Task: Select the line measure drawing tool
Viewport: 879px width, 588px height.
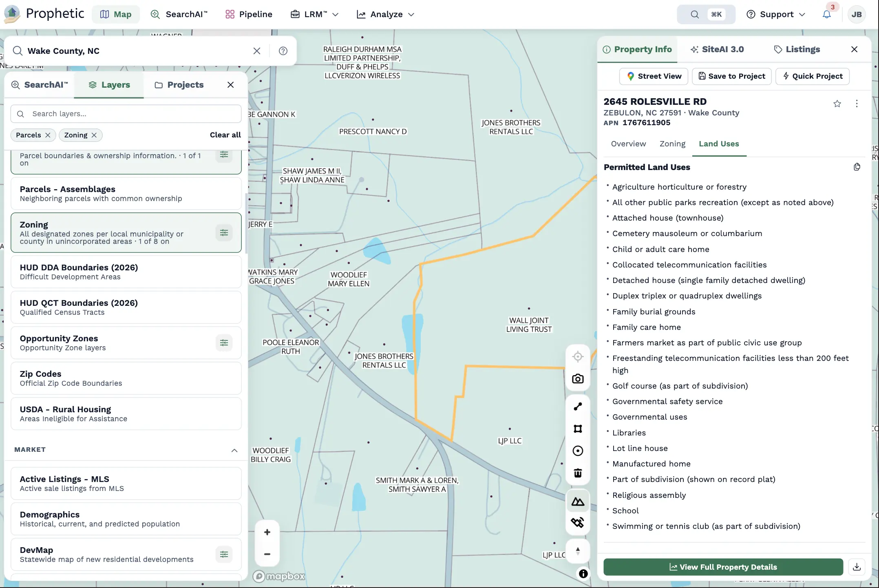Action: 578,407
